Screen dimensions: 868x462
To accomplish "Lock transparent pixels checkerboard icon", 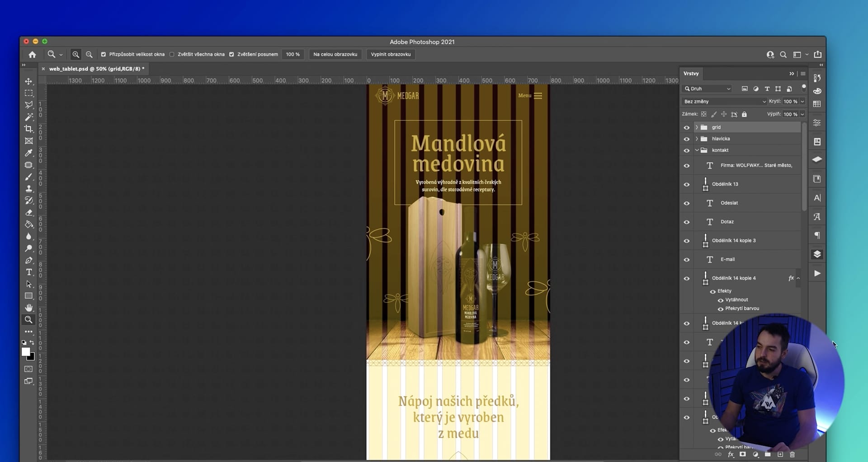I will click(x=704, y=114).
